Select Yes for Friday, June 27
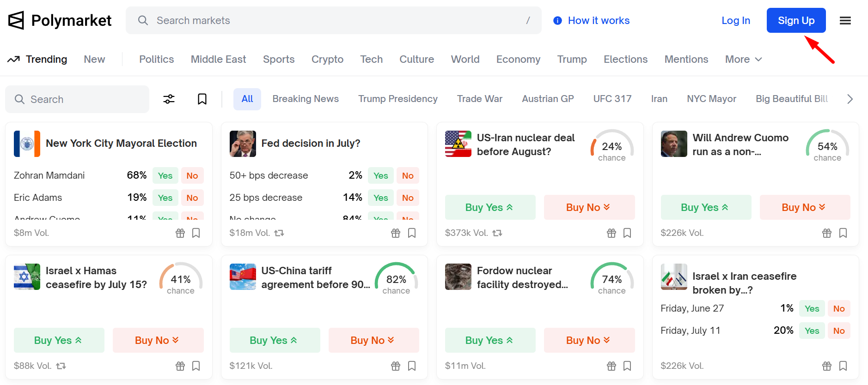Screen dimensions: 868x385 pos(812,308)
